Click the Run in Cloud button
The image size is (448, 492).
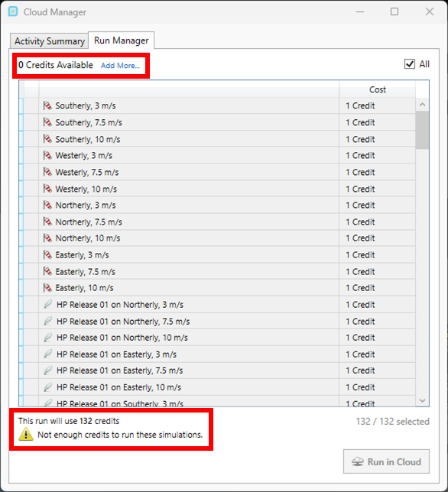click(x=386, y=461)
